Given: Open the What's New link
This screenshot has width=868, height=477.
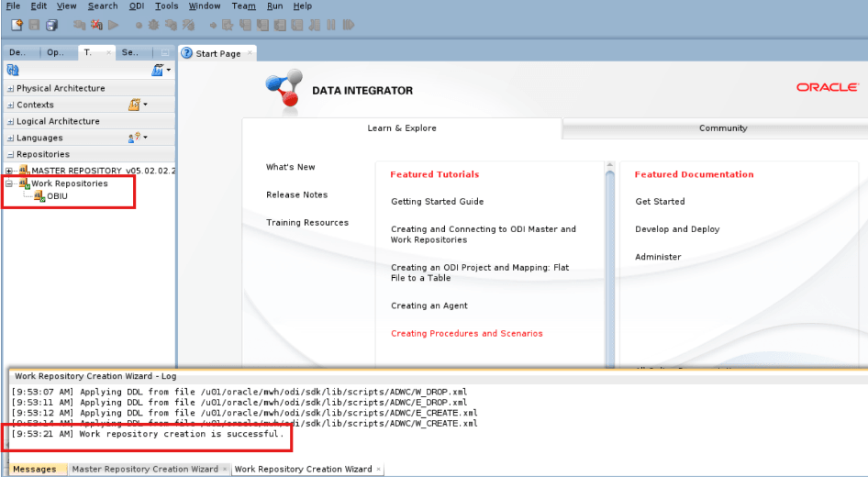Looking at the screenshot, I should click(x=291, y=167).
